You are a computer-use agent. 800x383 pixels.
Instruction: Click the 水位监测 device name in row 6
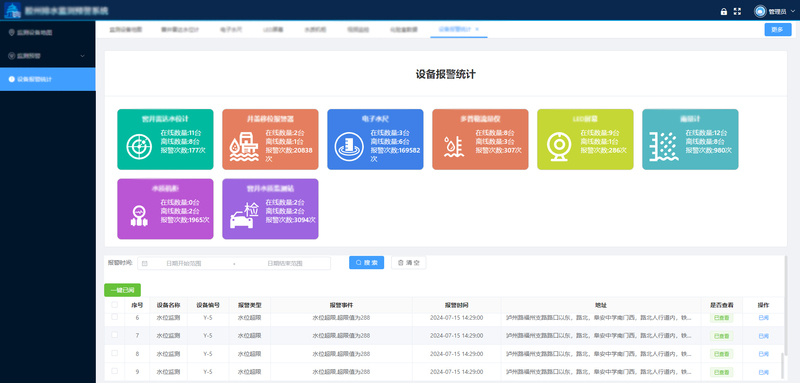[x=168, y=318]
